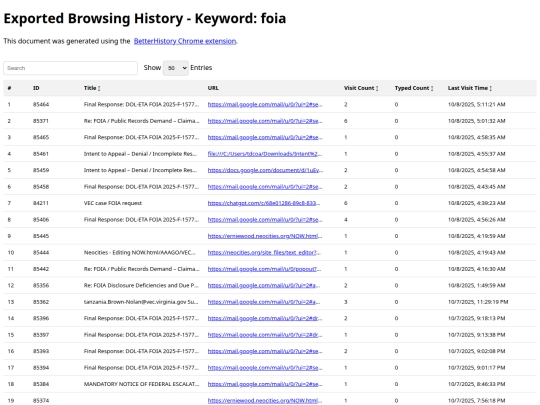
Task: Open the chatgpt.com link for ID 84211
Action: tap(264, 203)
